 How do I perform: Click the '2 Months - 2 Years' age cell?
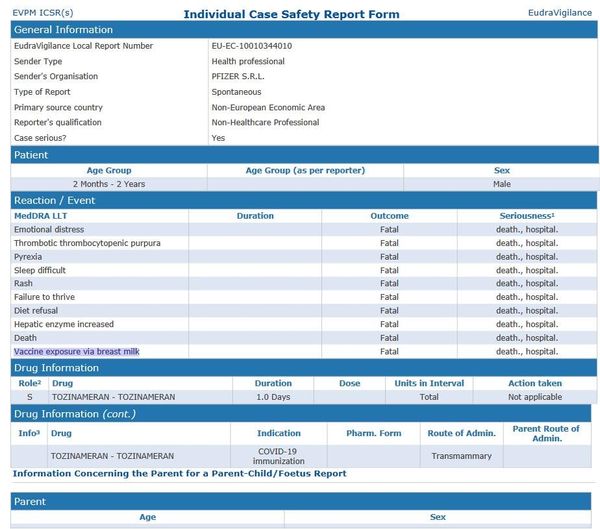coord(109,184)
